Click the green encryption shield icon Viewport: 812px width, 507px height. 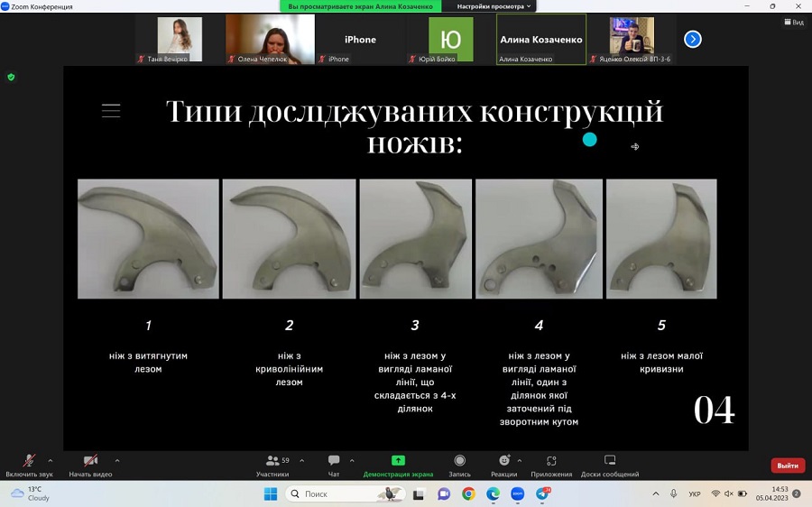coord(11,77)
